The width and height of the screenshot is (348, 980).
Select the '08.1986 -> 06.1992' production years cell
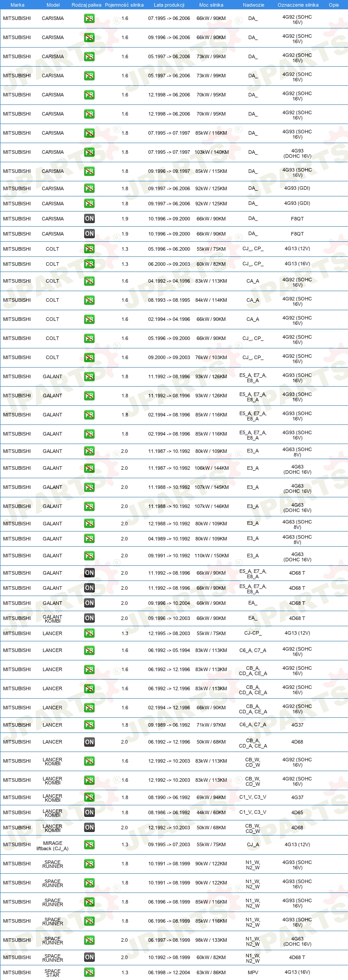(169, 812)
